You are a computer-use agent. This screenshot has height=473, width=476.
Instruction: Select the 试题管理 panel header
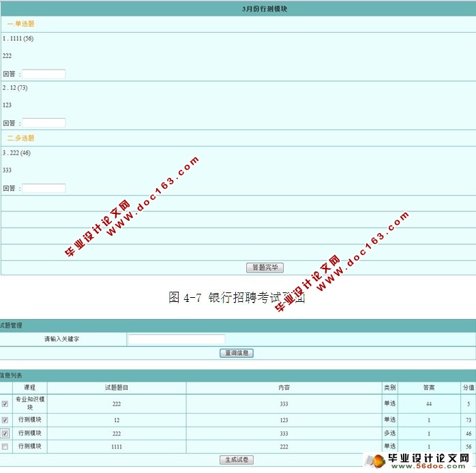(x=11, y=325)
